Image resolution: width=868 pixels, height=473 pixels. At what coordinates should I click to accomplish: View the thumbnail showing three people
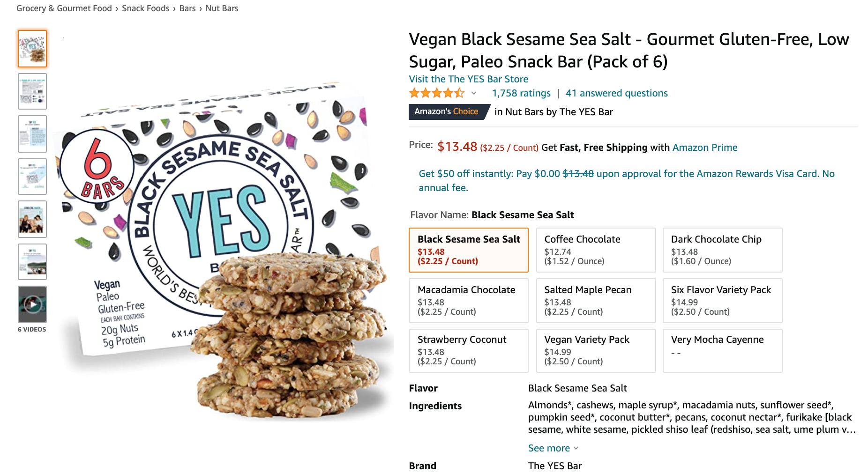click(x=32, y=219)
